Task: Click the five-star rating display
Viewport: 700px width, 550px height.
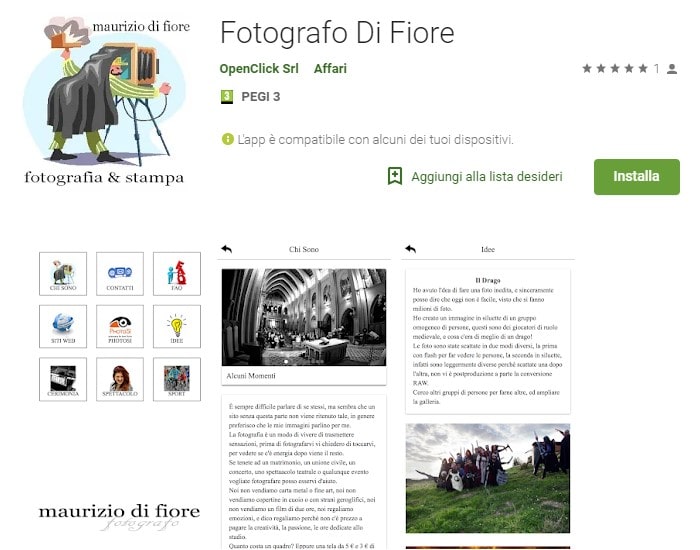Action: [x=615, y=69]
